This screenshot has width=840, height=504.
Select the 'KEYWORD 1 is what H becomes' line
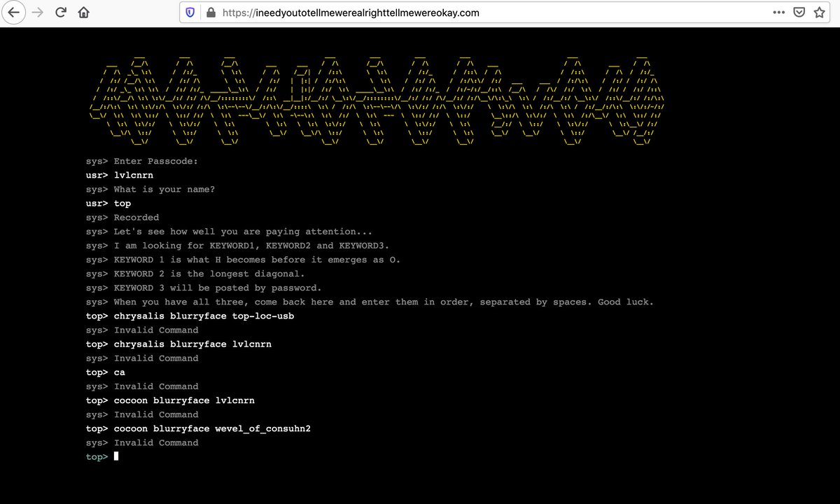click(243, 260)
